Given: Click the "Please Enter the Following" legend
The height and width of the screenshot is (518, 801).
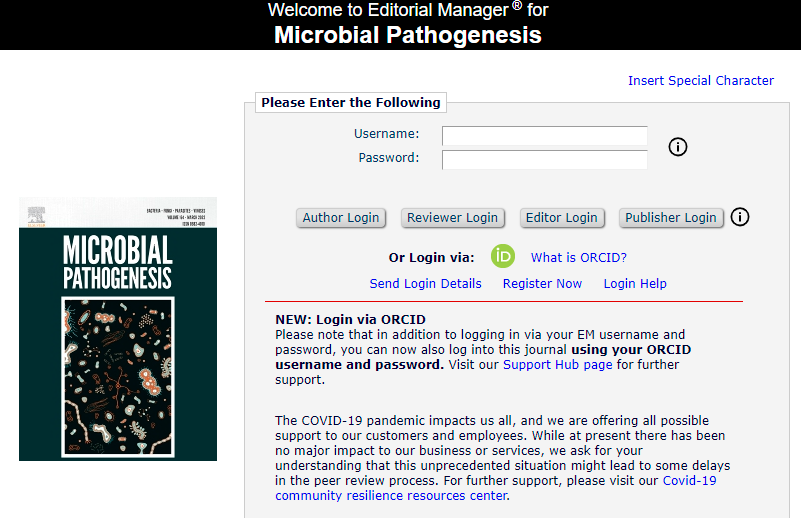Looking at the screenshot, I should click(350, 102).
